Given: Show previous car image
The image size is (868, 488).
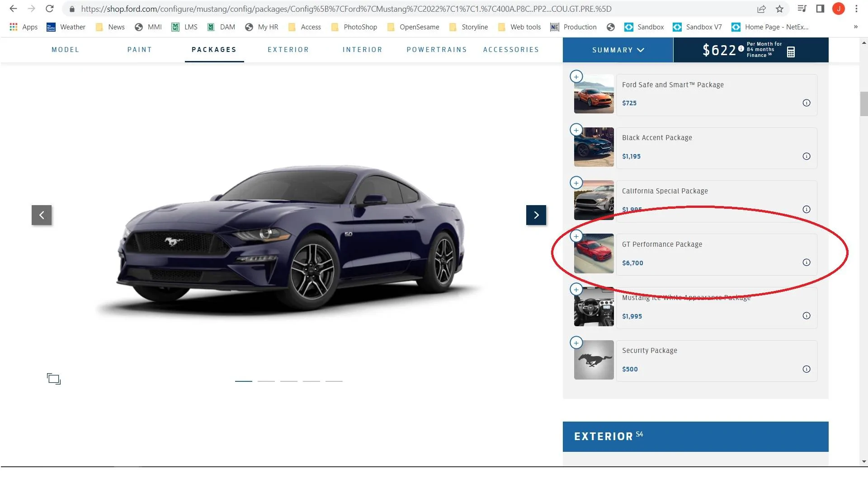Looking at the screenshot, I should 42,215.
